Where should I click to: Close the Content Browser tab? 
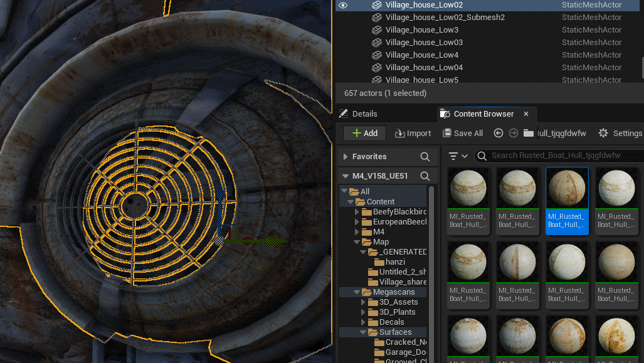coord(526,113)
